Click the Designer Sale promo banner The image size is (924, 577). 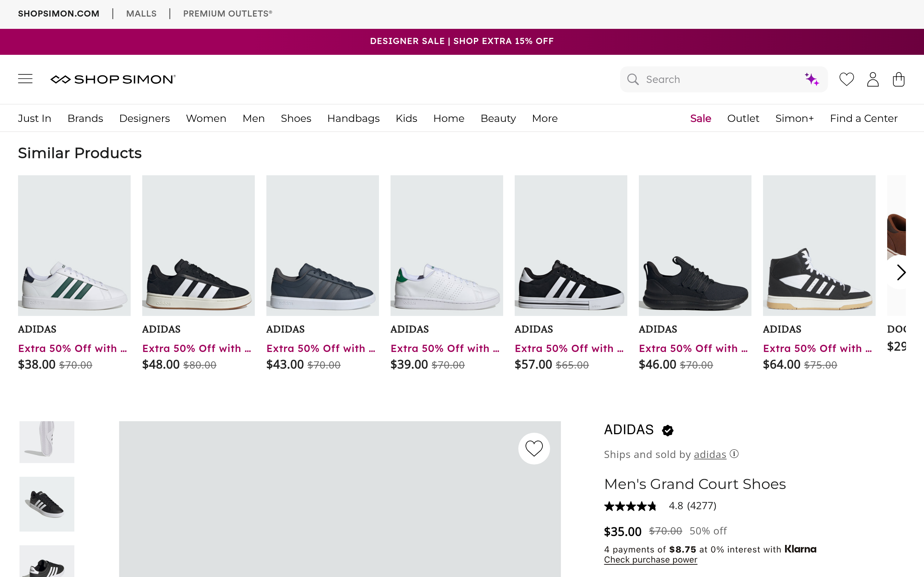tap(462, 41)
